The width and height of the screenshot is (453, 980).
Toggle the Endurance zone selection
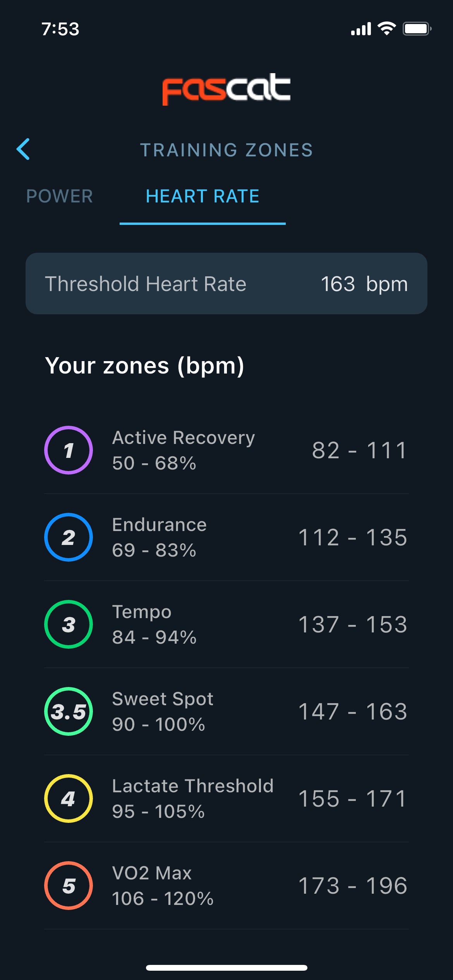coord(226,537)
